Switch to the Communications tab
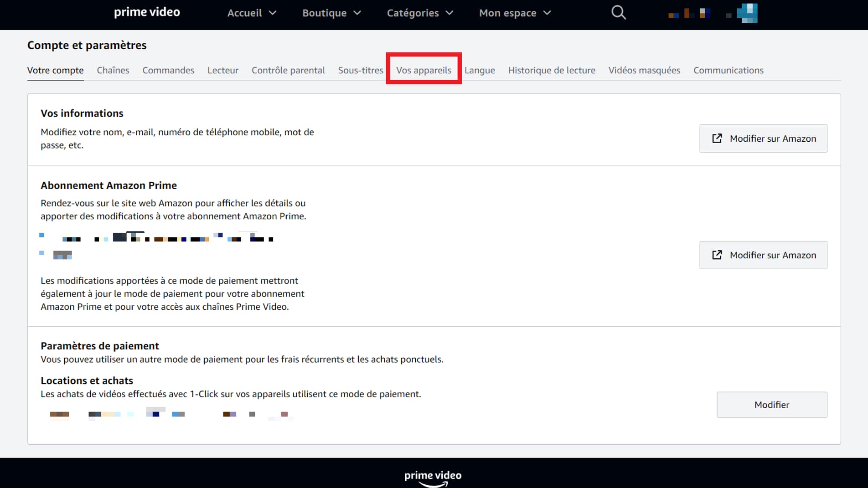This screenshot has height=488, width=868. tap(728, 70)
